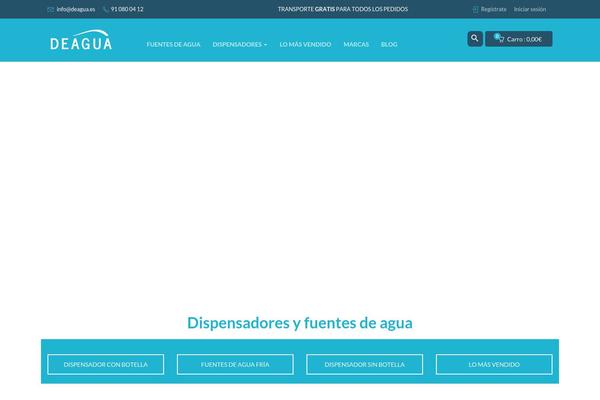
Task: Click the email envelope icon
Action: (51, 10)
